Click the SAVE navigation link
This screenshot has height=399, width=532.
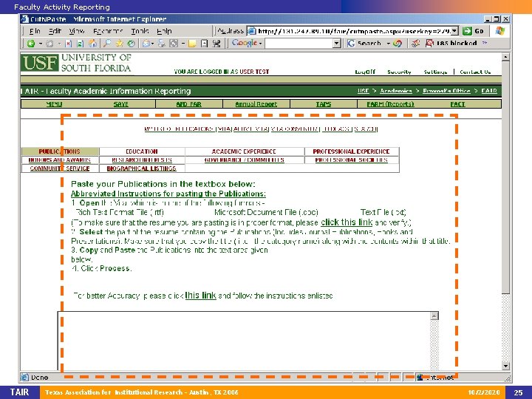[x=120, y=104]
